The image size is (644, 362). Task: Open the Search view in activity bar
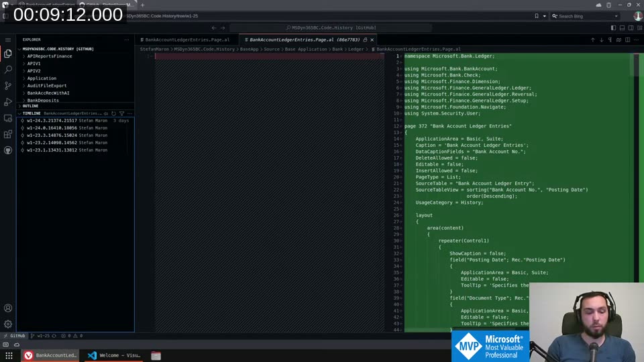tap(8, 70)
